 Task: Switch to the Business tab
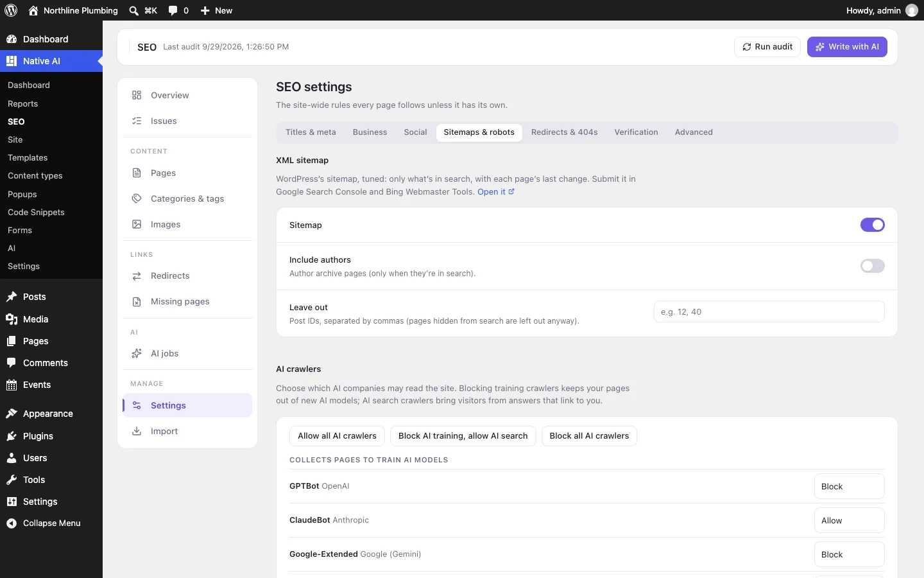coord(370,132)
